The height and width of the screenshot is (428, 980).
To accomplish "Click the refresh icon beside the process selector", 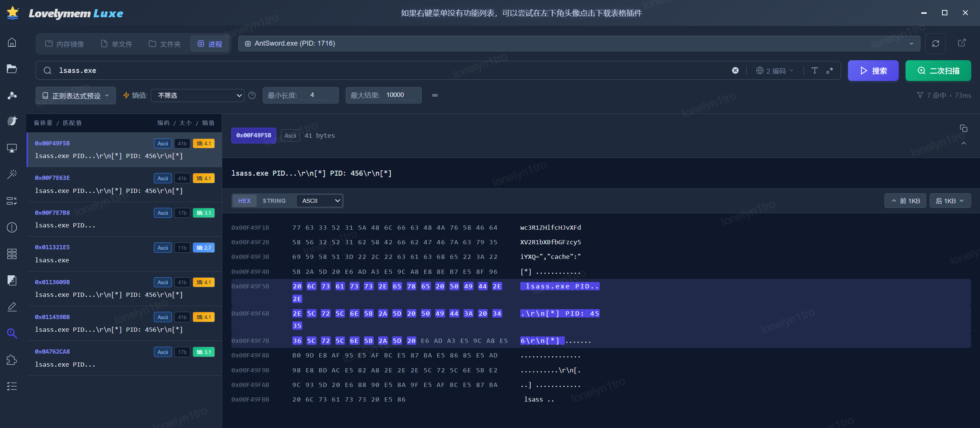I will pyautogui.click(x=935, y=44).
